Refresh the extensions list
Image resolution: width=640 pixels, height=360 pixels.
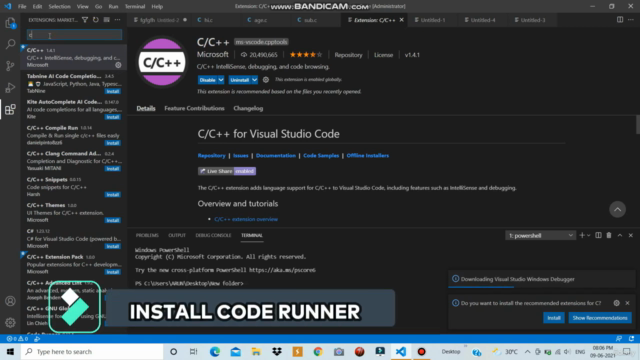(x=96, y=20)
